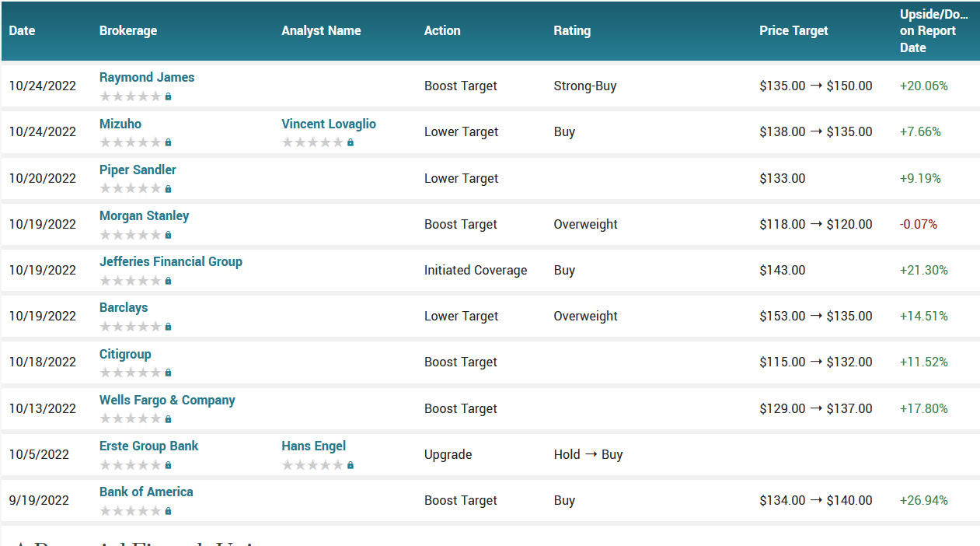
Task: Click the Price Target column header
Action: pos(793,30)
